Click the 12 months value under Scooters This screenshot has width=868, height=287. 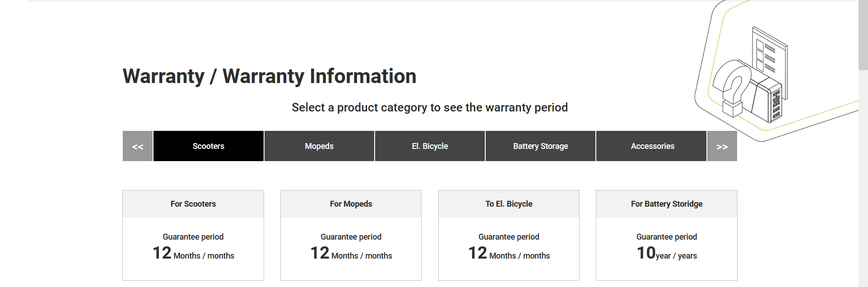[x=193, y=254]
